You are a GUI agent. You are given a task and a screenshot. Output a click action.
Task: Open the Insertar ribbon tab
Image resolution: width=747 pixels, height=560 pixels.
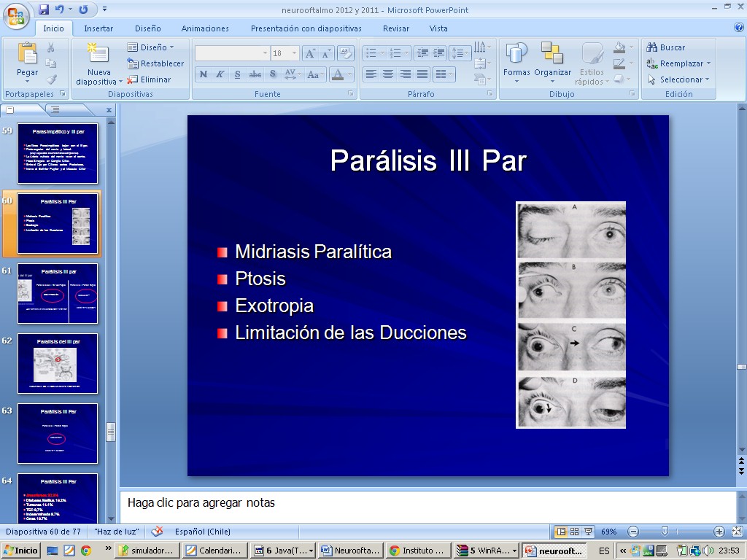[x=98, y=28]
